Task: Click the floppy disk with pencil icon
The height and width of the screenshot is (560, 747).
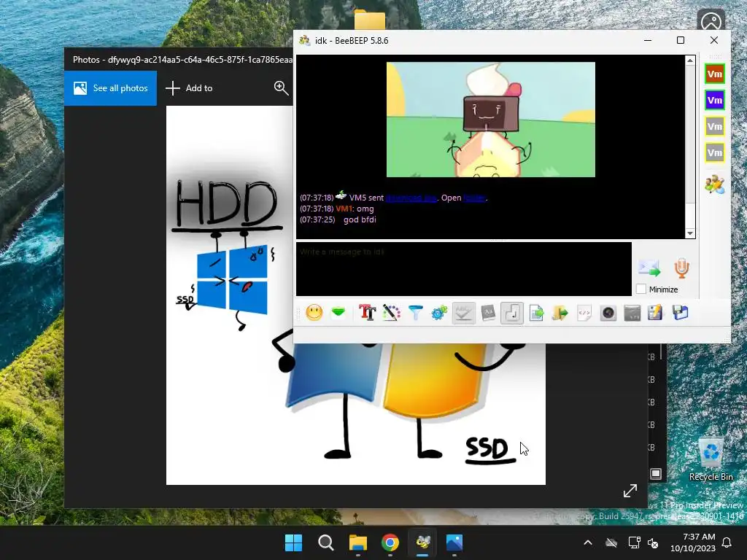Action: (x=656, y=313)
